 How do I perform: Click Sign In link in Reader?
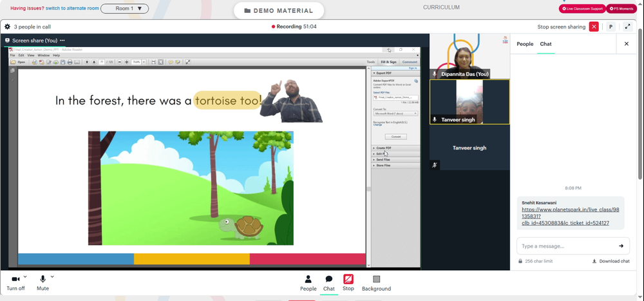tap(413, 68)
